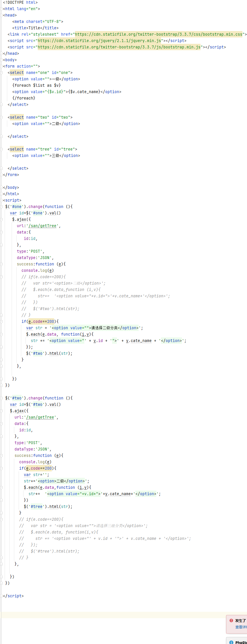Follow the second '/san/getTree' url in #two handler

pyautogui.click(x=40, y=417)
